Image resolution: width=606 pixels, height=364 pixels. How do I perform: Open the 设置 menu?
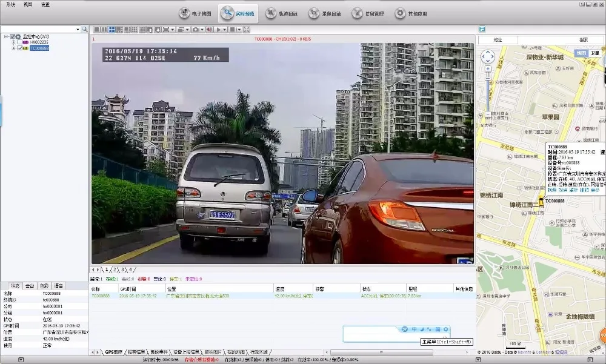[45, 5]
